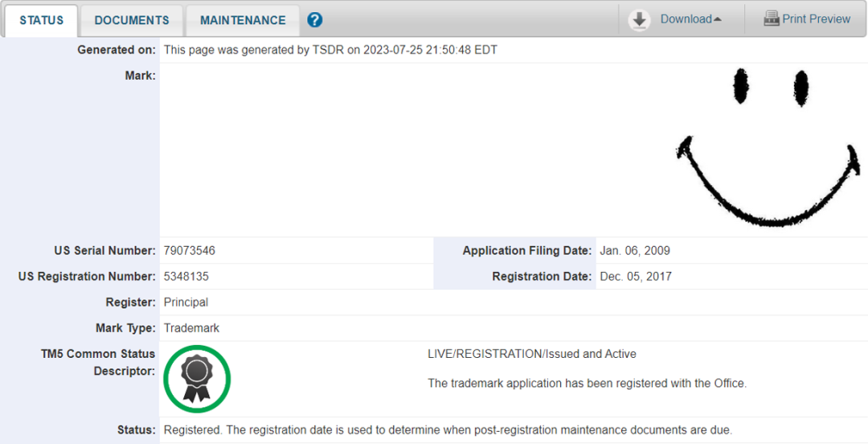
Task: Click the green registered ribbon badge icon
Action: coord(197,379)
